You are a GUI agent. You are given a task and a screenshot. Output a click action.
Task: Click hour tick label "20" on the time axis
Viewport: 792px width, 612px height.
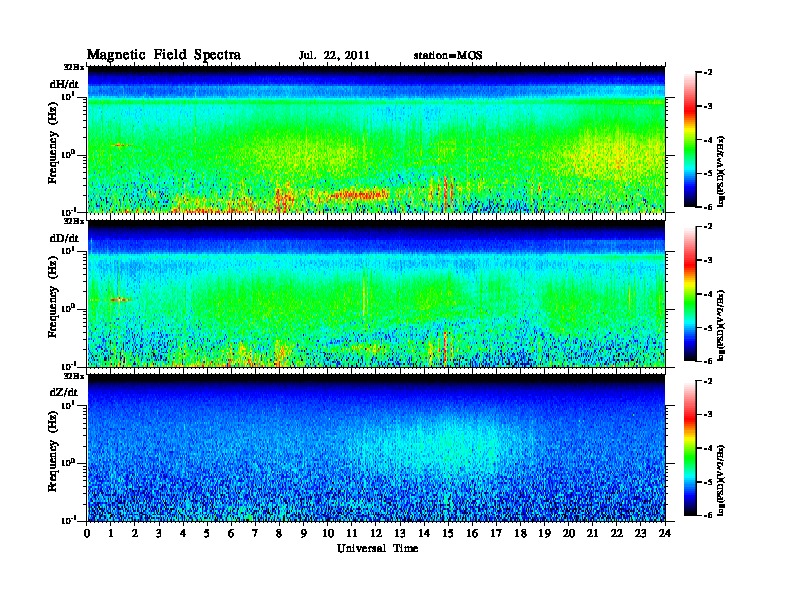tap(569, 533)
